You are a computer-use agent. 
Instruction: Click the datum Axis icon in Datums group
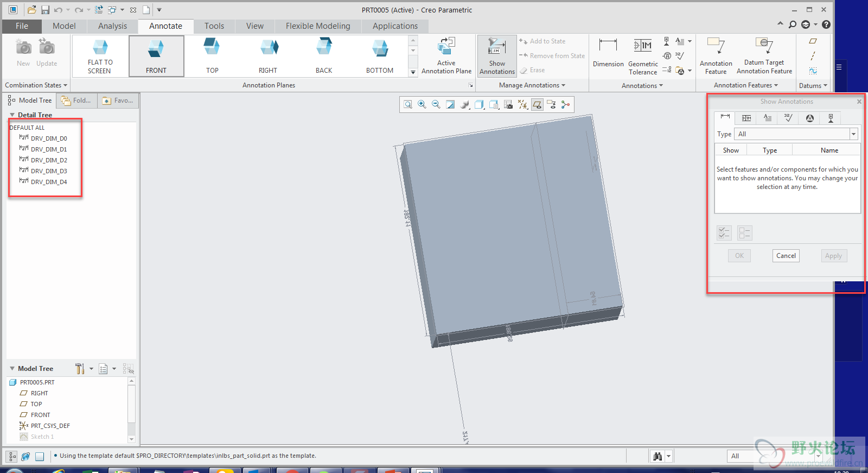(x=813, y=56)
